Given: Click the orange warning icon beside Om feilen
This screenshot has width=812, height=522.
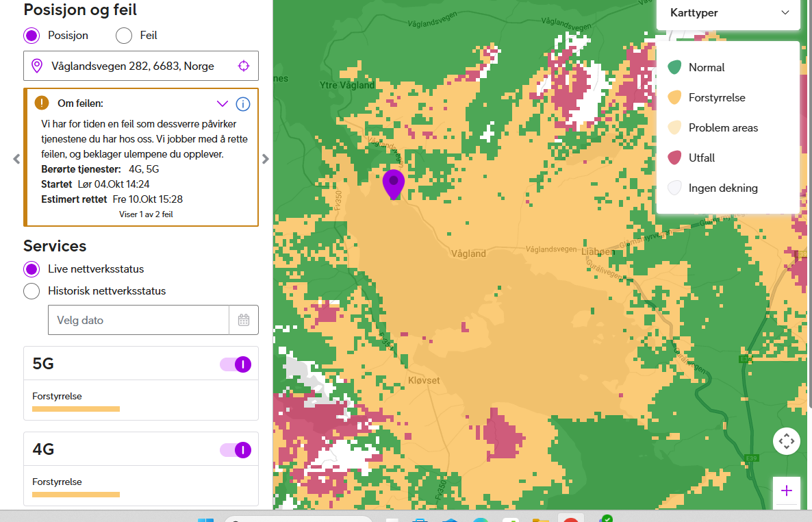Looking at the screenshot, I should (x=42, y=103).
